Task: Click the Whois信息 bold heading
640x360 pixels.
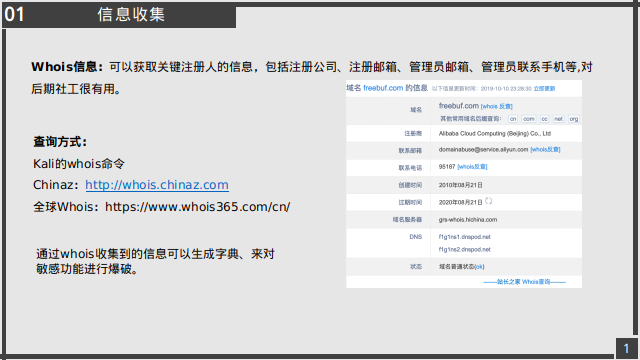Action: coord(67,67)
